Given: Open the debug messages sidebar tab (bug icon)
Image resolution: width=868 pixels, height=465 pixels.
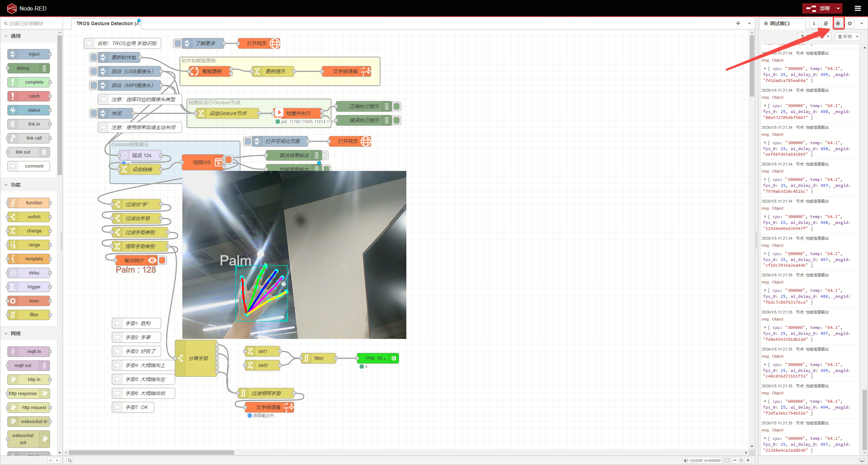Looking at the screenshot, I should click(838, 23).
